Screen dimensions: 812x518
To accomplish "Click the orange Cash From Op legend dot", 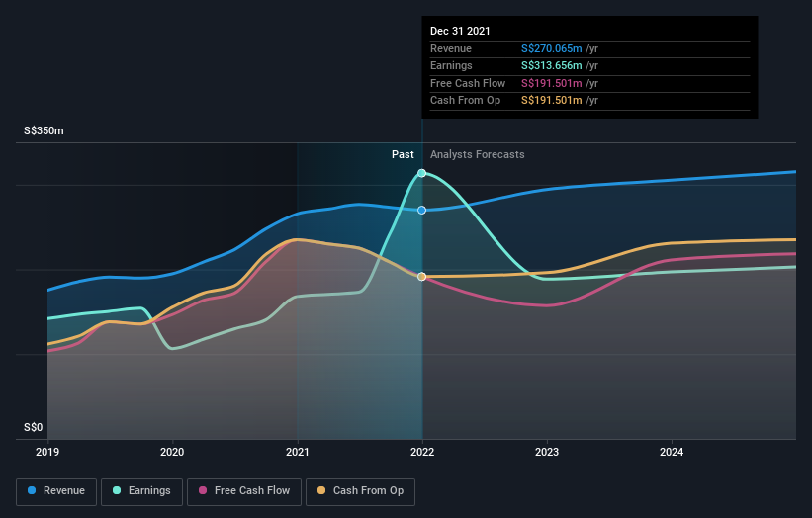I will click(321, 490).
